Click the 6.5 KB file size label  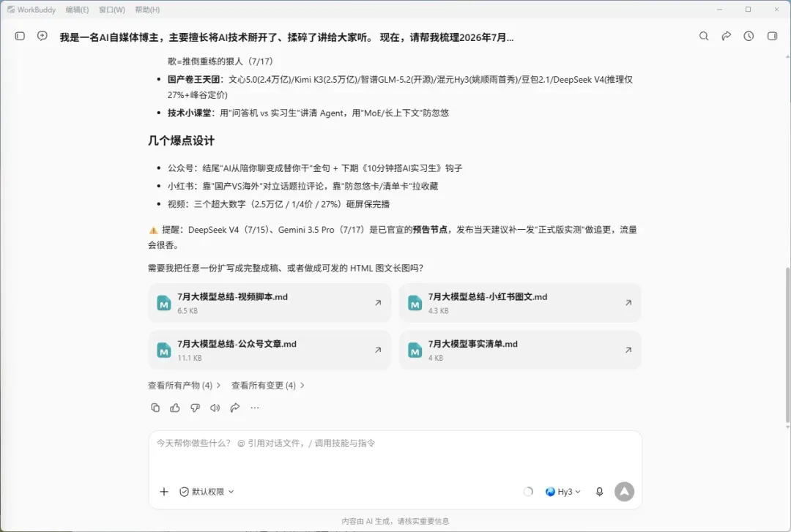click(187, 310)
